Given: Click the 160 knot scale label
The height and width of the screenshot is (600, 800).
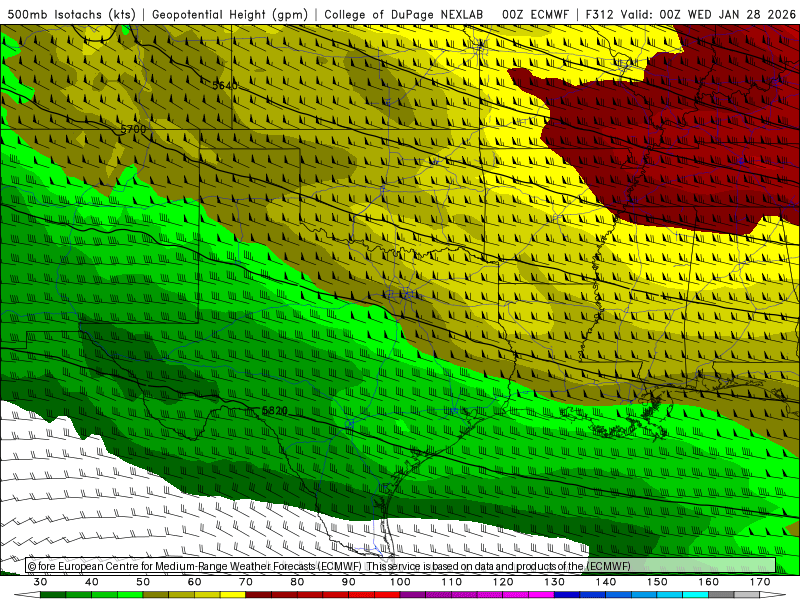Looking at the screenshot, I should [709, 582].
